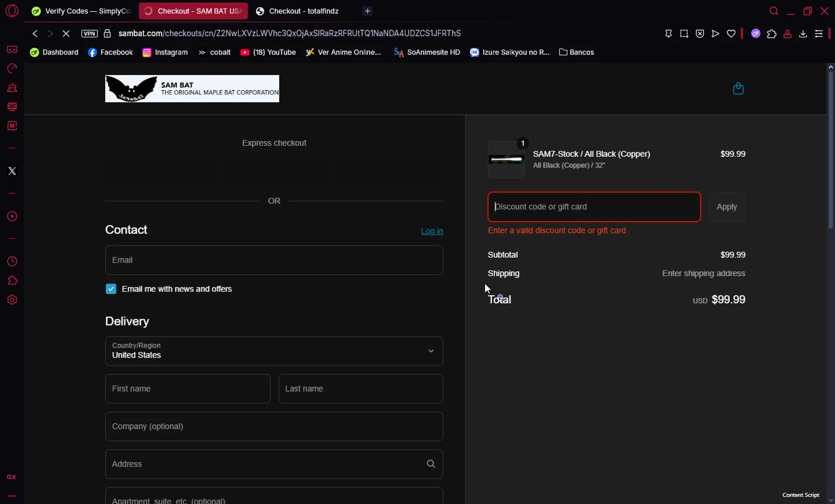
Task: Open sidebar setup three-dots menu
Action: (12, 496)
